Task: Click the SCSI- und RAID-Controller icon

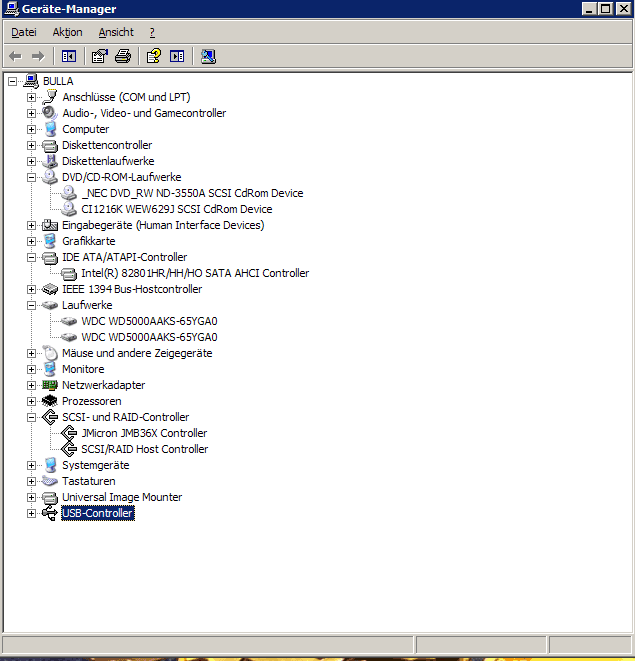Action: tap(50, 417)
